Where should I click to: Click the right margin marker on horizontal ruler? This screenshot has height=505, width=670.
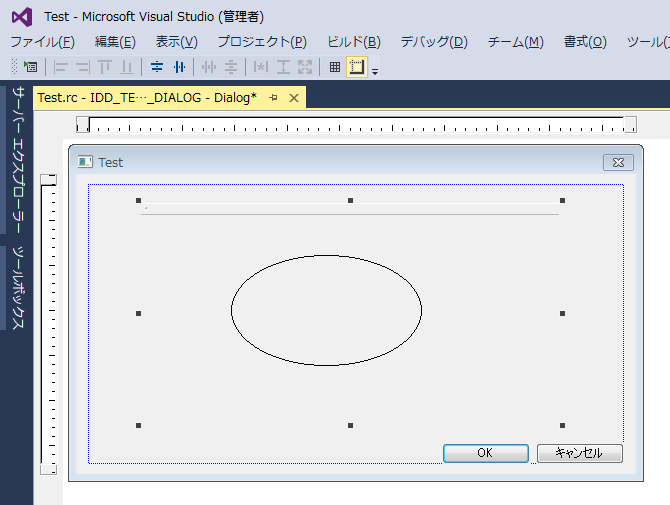tap(630, 124)
